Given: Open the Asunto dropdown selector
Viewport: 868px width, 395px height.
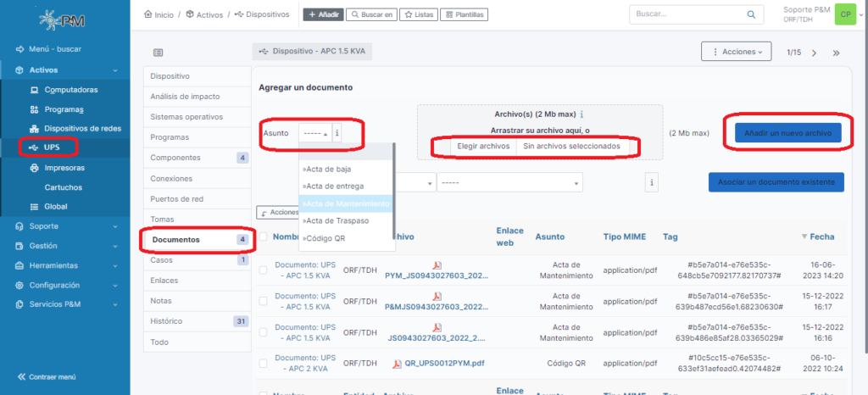Looking at the screenshot, I should (315, 133).
